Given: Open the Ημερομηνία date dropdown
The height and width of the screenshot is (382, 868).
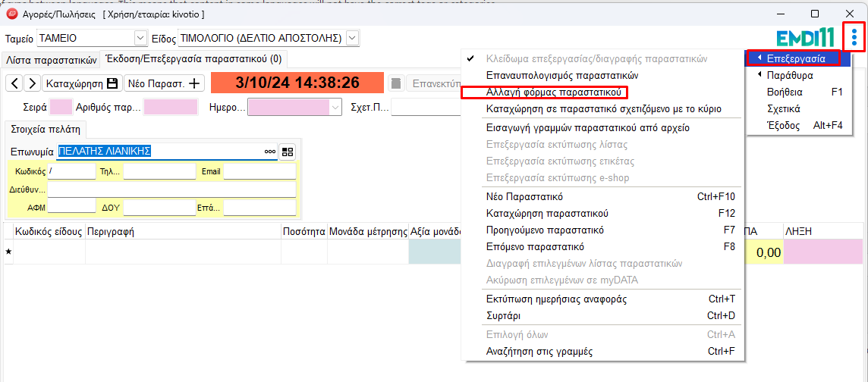Looking at the screenshot, I should [335, 108].
